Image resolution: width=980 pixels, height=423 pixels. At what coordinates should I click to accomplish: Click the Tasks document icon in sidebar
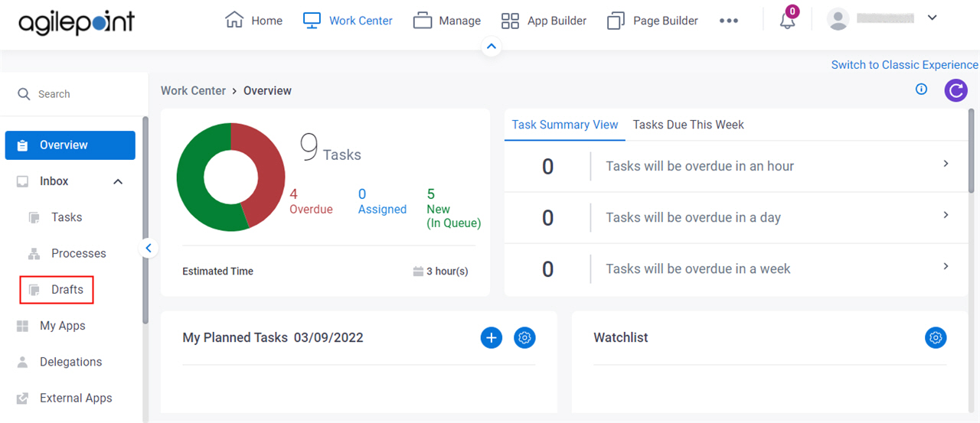point(34,217)
